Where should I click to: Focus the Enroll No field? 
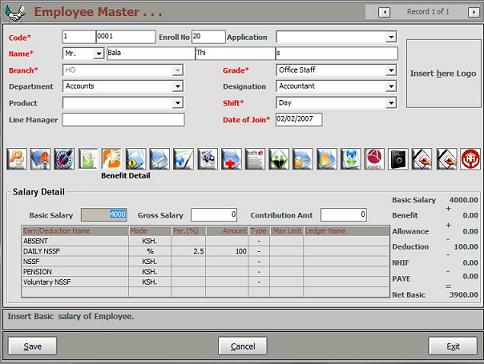pyautogui.click(x=208, y=37)
